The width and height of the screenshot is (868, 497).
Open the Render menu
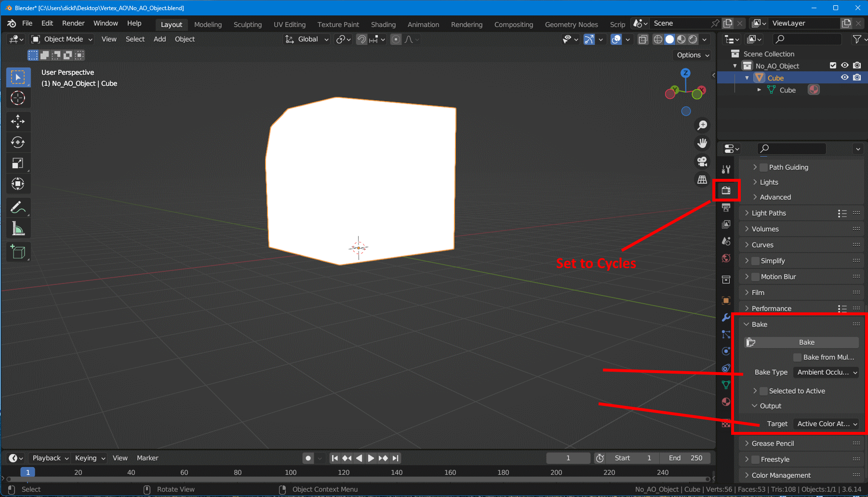73,23
